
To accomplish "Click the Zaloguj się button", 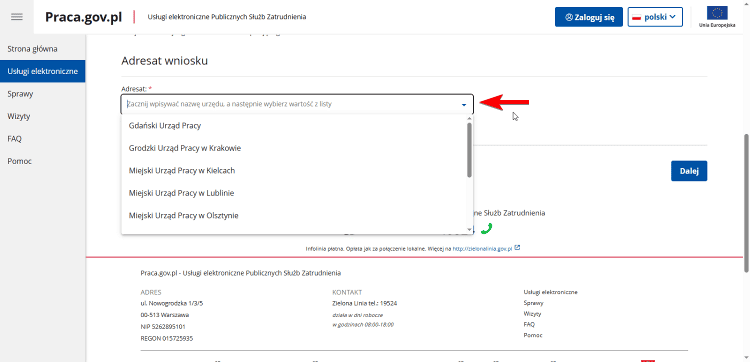I will (589, 17).
